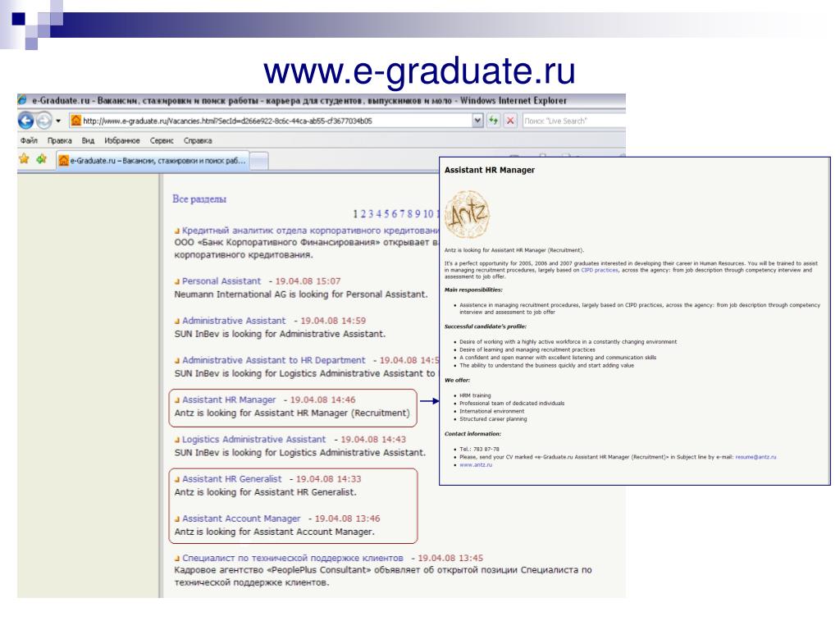Image resolution: width=840 pixels, height=630 pixels.
Task: Open the Personal Assistant vacancy
Action: tap(221, 281)
